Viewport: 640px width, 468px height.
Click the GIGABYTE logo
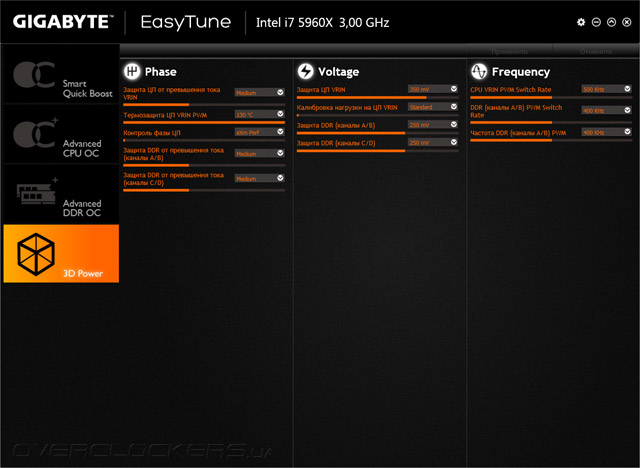62,22
